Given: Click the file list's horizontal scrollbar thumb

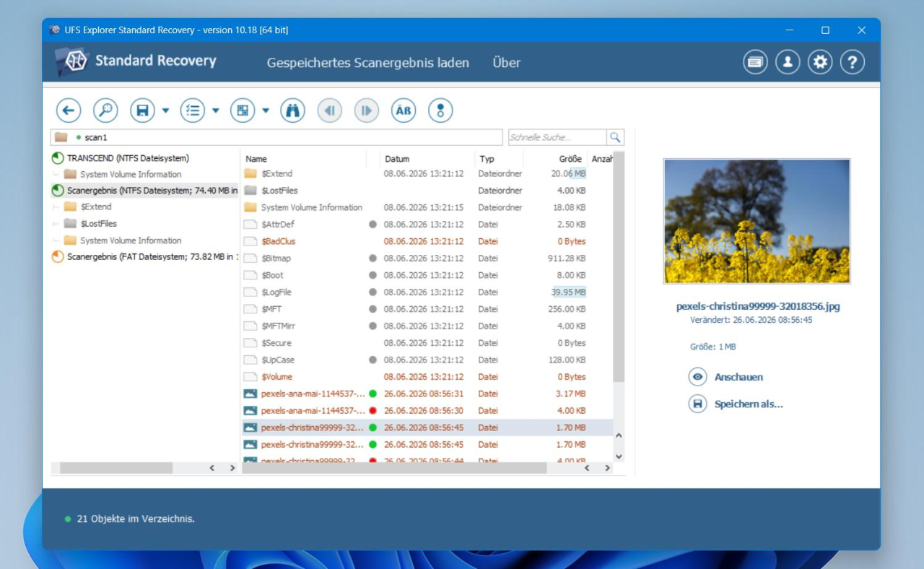Looking at the screenshot, I should 394,468.
